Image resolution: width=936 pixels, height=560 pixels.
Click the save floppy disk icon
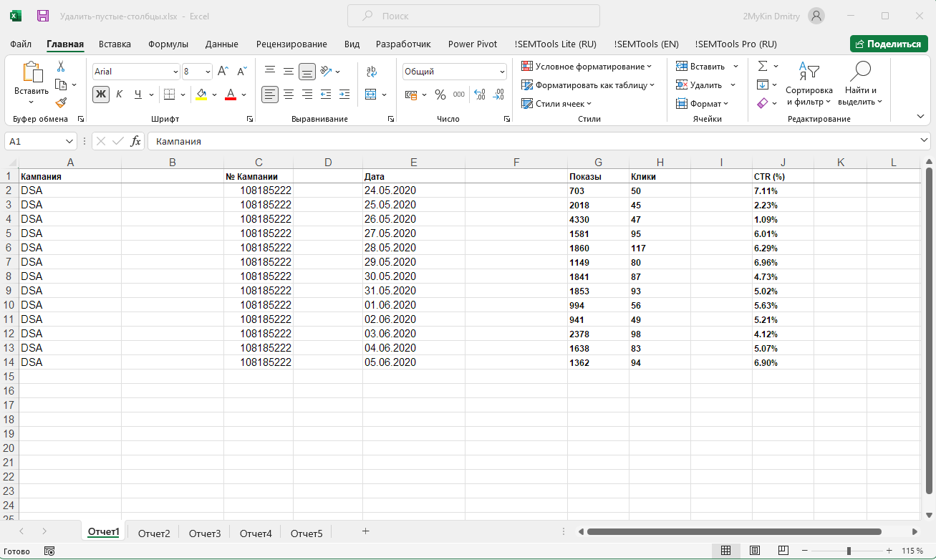click(43, 15)
